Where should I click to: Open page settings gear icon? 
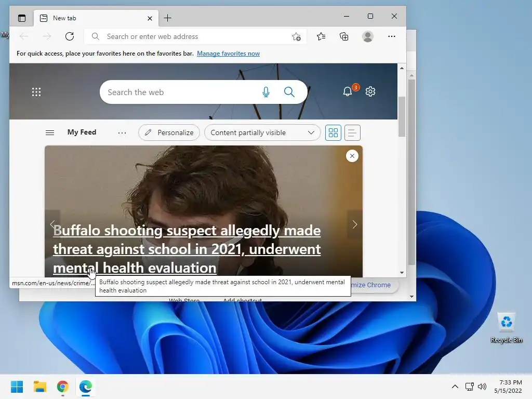coord(370,91)
